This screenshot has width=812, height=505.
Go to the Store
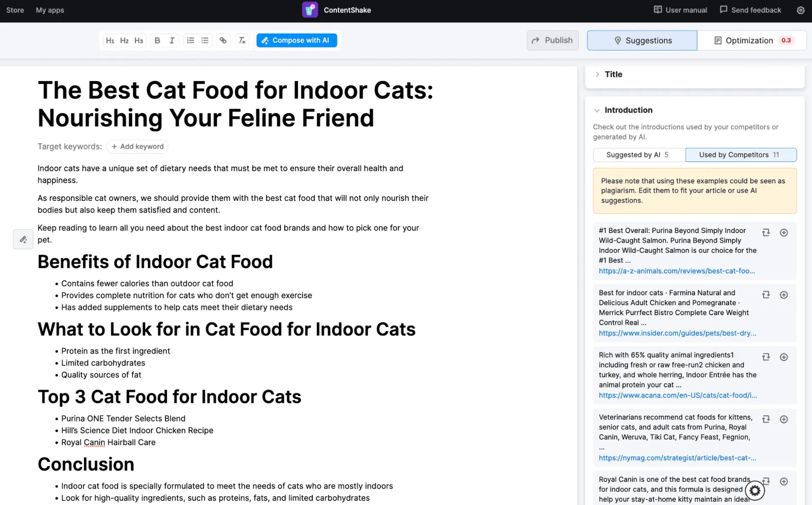click(x=15, y=10)
